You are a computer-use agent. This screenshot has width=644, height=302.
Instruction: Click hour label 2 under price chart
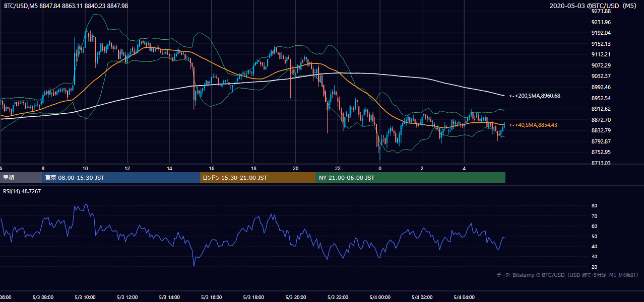pos(422,169)
